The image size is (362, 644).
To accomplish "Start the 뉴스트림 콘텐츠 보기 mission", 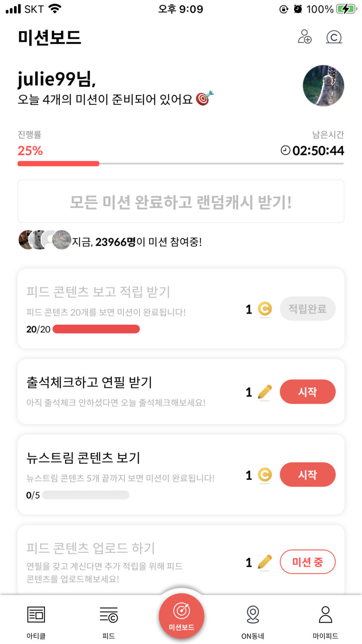I will 307,475.
